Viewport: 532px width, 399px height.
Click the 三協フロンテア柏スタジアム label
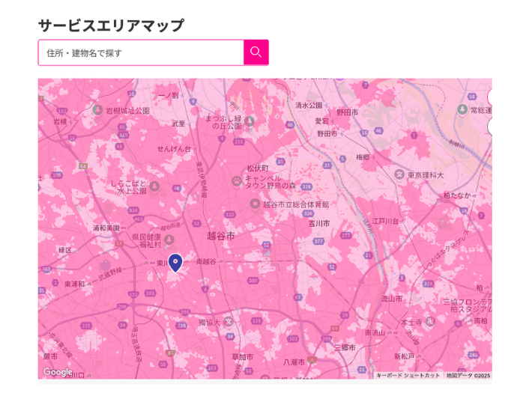[468, 305]
